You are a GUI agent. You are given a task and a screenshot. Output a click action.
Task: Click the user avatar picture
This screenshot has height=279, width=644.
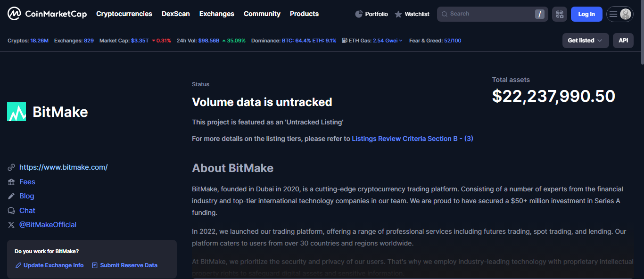point(626,14)
